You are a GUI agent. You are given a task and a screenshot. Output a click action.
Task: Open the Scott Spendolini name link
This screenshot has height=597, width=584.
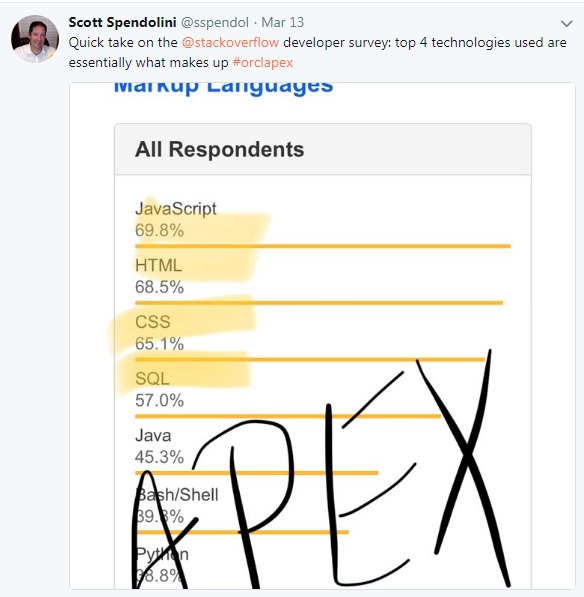click(x=122, y=22)
